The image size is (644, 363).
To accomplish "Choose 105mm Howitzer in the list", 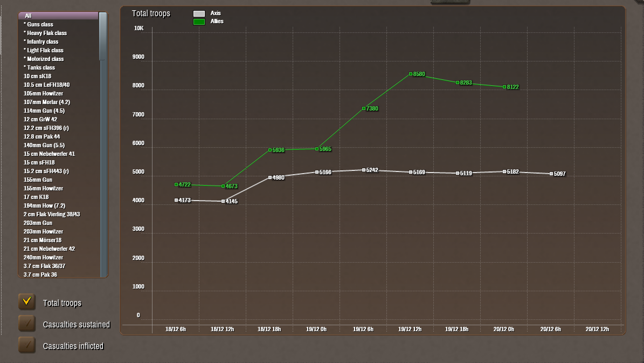I will [58, 93].
